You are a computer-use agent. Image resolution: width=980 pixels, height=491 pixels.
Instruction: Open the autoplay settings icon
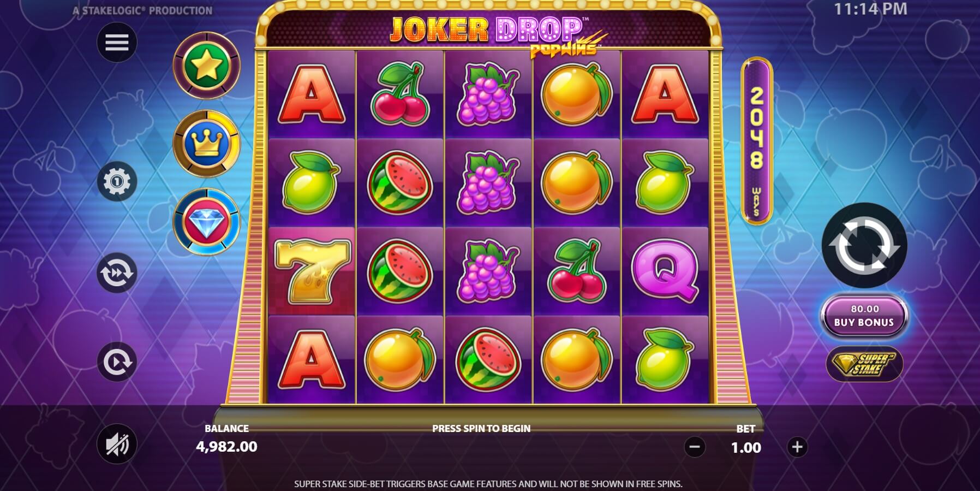pos(117,362)
